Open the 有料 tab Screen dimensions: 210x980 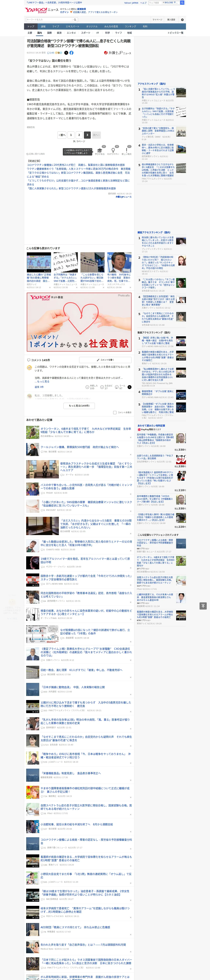coord(145,26)
